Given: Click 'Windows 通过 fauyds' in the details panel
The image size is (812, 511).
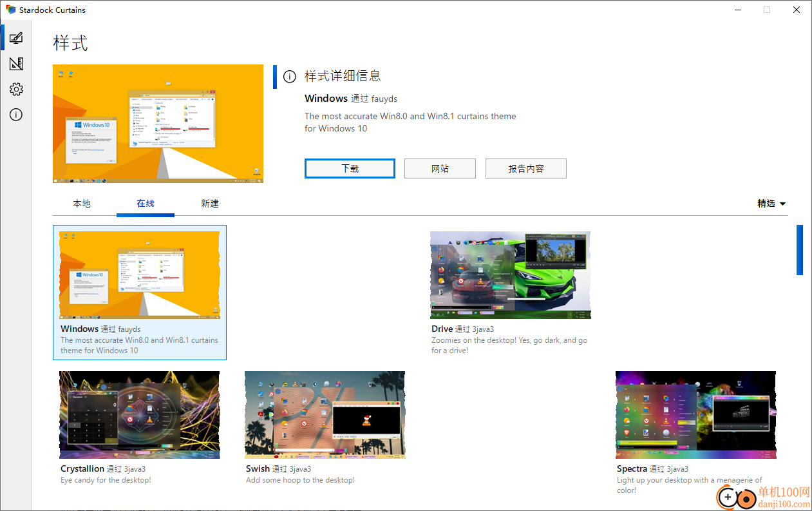Looking at the screenshot, I should pos(351,99).
